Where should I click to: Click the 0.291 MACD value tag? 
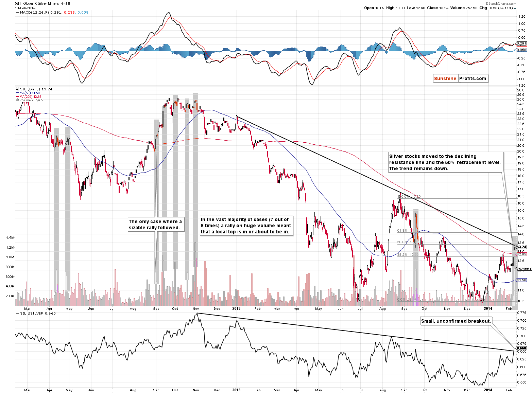click(x=521, y=44)
